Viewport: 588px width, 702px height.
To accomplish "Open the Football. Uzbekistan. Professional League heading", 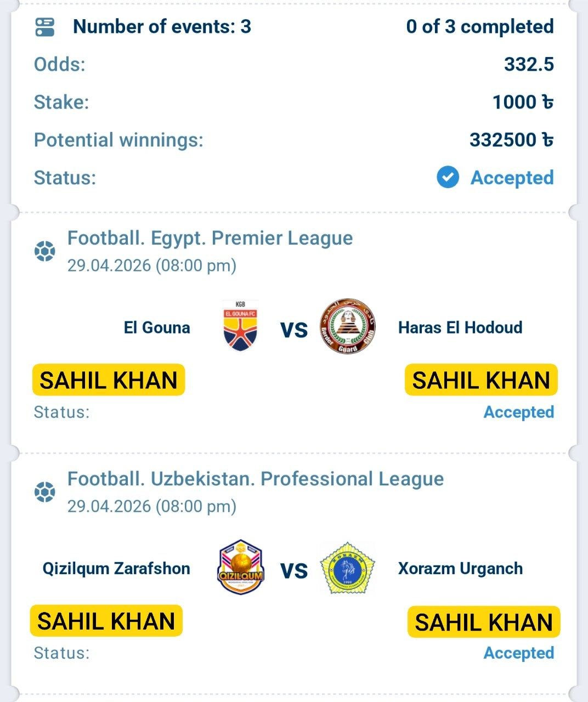I will 255,479.
